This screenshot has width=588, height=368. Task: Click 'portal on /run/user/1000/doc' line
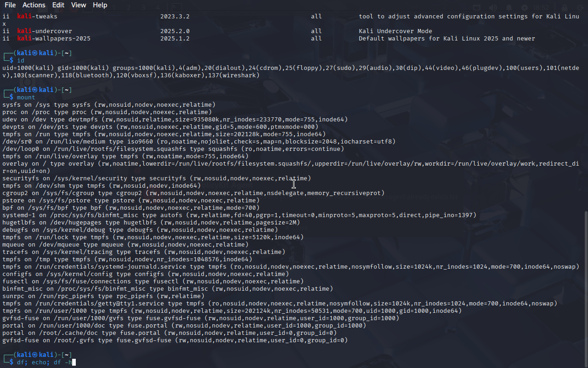pos(184,326)
